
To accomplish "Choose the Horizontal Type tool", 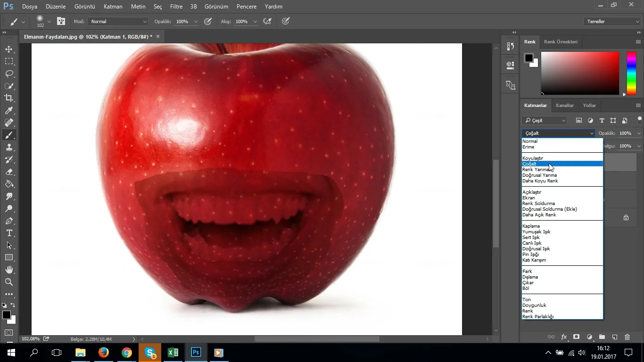I will pos(9,233).
